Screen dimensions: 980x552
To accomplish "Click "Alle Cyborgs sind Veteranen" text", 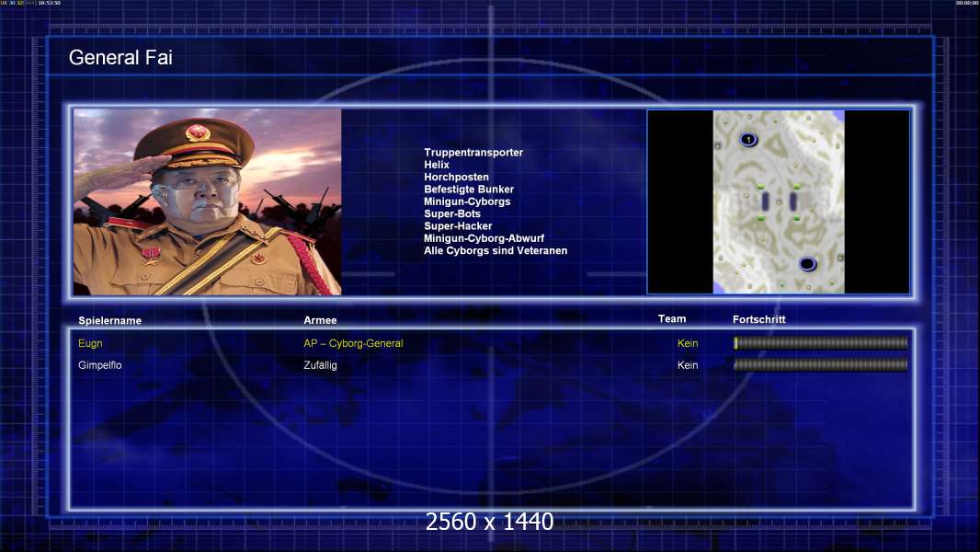I will tap(496, 250).
